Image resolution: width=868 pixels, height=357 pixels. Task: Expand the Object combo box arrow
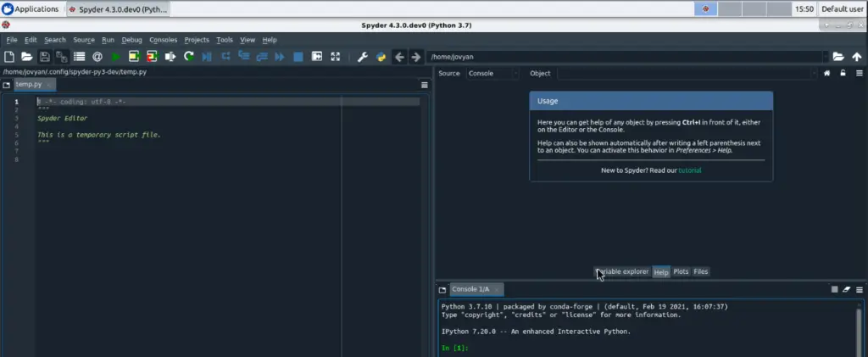(x=814, y=73)
